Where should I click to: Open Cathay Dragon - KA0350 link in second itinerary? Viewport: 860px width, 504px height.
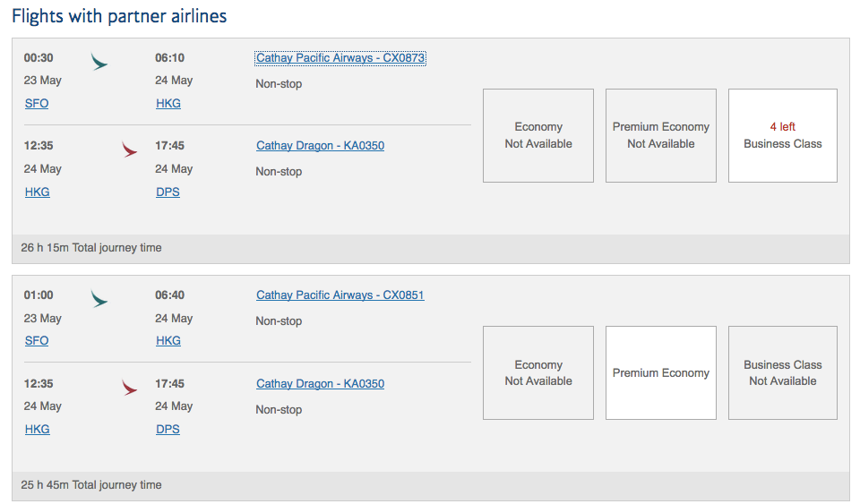[x=320, y=384]
